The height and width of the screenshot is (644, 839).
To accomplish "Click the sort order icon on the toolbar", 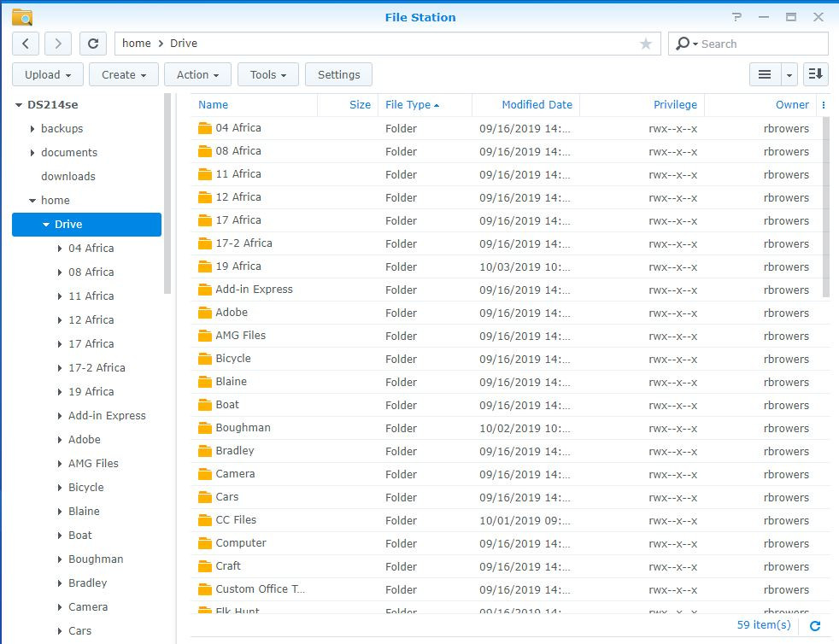I will pos(815,74).
